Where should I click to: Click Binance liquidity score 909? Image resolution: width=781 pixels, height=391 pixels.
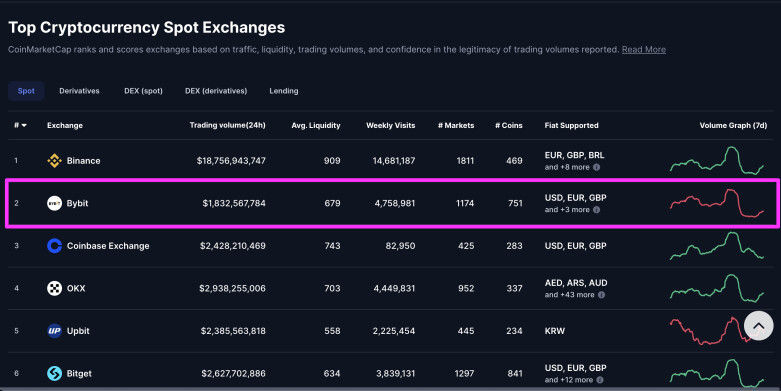tap(332, 161)
